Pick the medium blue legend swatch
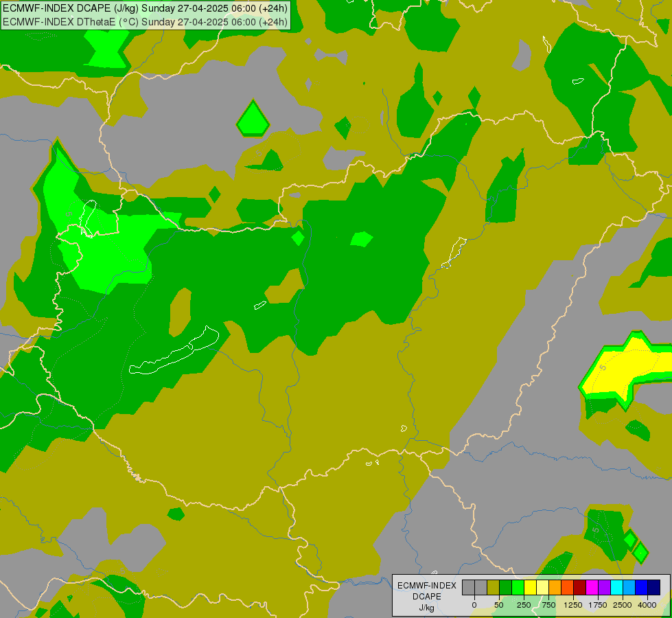The height and width of the screenshot is (618, 672). coord(642,588)
